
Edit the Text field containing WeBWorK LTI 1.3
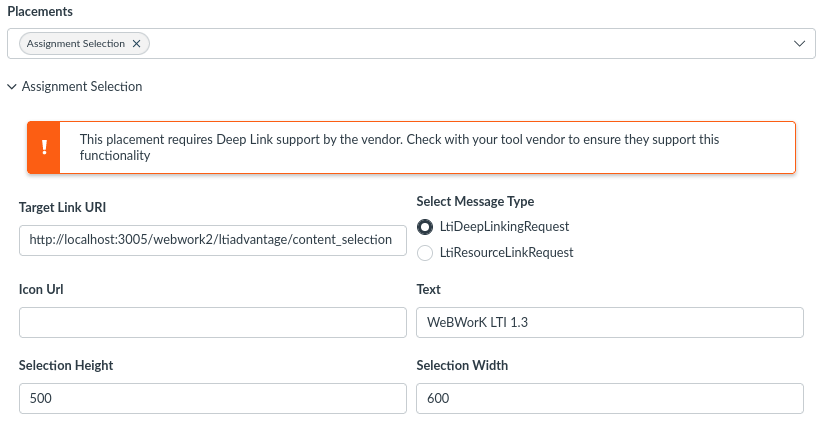click(610, 322)
